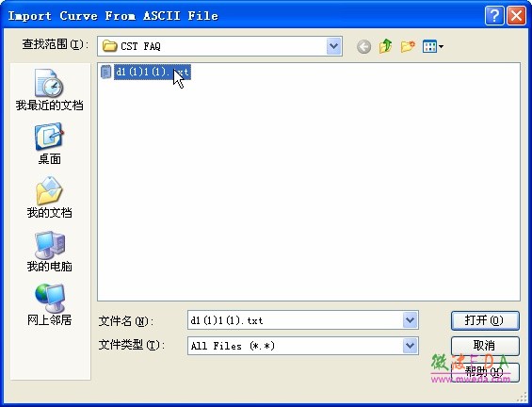The width and height of the screenshot is (532, 407).
Task: Jump to 桌面 desktop location
Action: (x=50, y=144)
